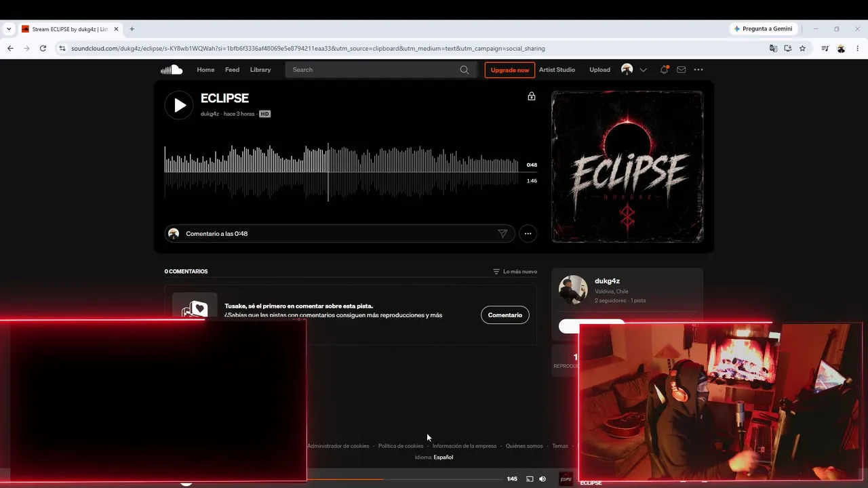Open Información de la empresa link

465,446
